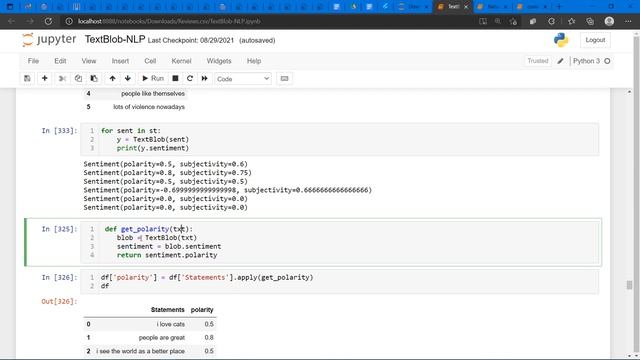Open browser Collections icon

[590, 21]
